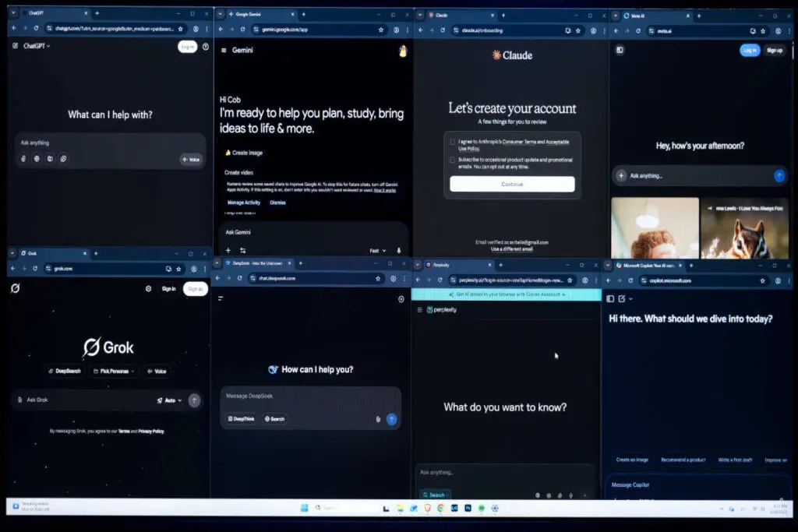Click the microphone icon in Ask Gemini box
Image resolution: width=798 pixels, height=532 pixels.
coord(398,251)
